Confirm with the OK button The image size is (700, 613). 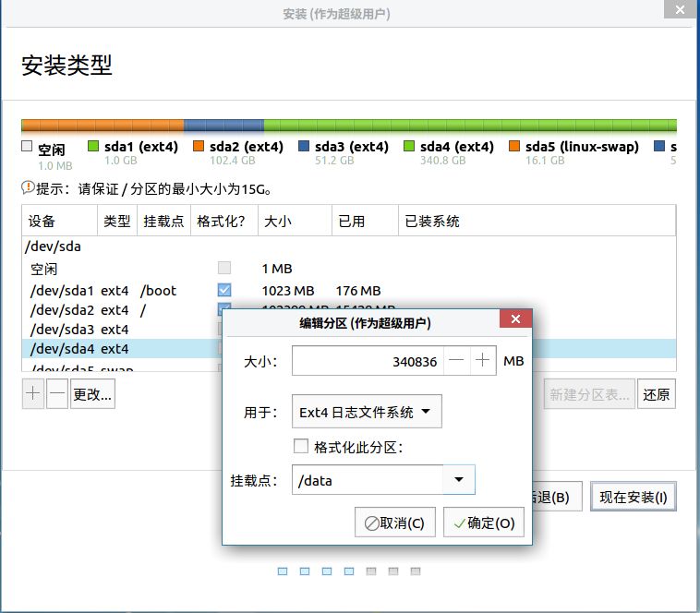click(x=484, y=523)
